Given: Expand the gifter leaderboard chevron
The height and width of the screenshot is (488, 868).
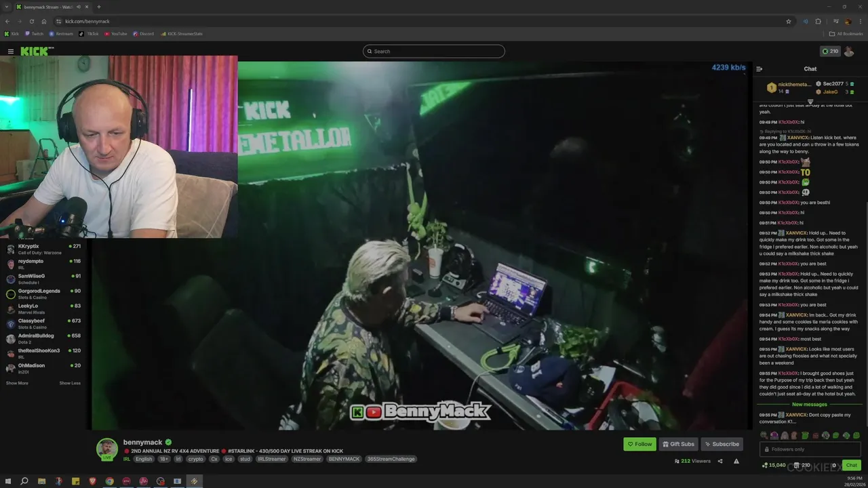Looking at the screenshot, I should pos(810,101).
